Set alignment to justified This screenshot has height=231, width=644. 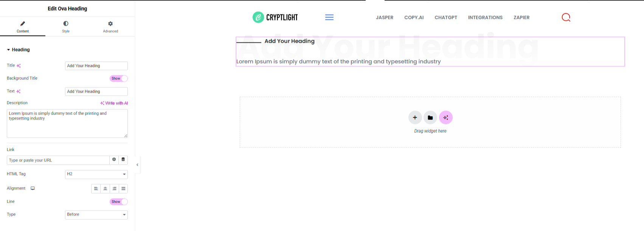click(123, 189)
